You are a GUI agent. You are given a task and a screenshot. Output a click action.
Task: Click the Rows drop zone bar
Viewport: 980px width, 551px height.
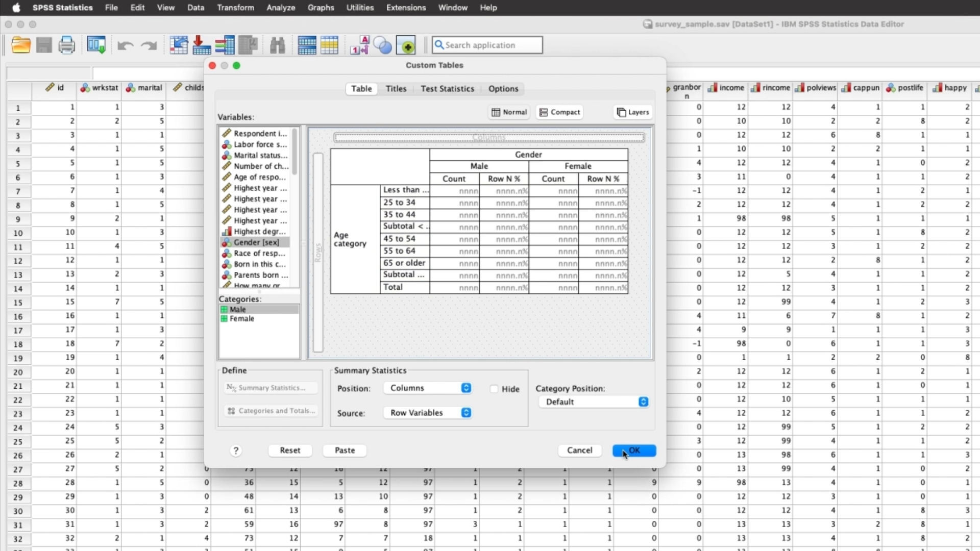(318, 253)
